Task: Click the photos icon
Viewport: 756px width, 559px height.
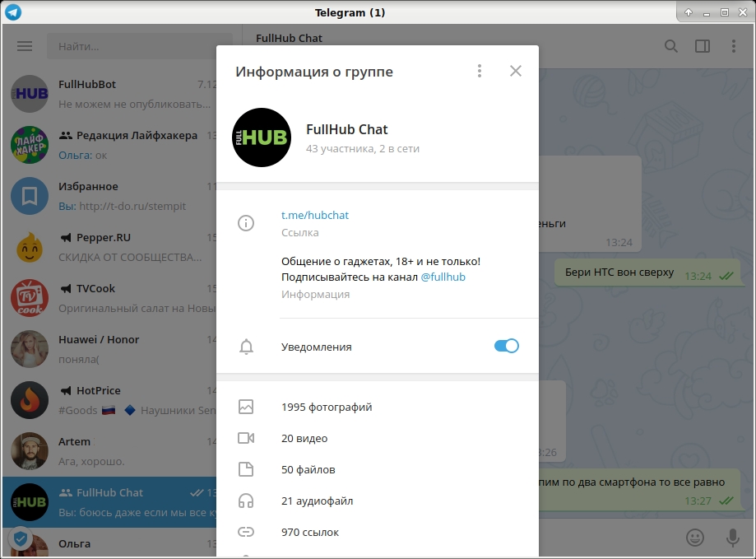Action: click(246, 407)
